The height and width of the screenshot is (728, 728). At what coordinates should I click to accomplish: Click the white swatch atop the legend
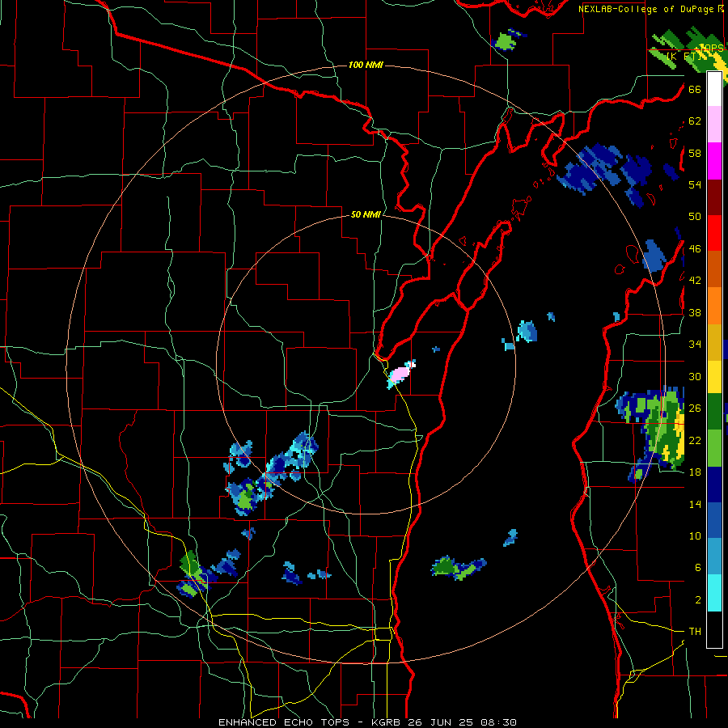coord(714,89)
